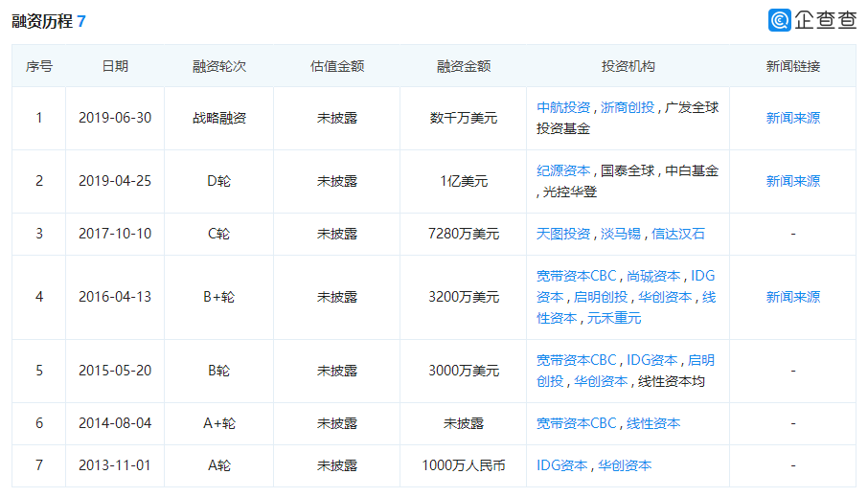Image resolution: width=868 pixels, height=497 pixels.
Task: Open 新闻来源 link for D轮 row
Action: coord(792,181)
